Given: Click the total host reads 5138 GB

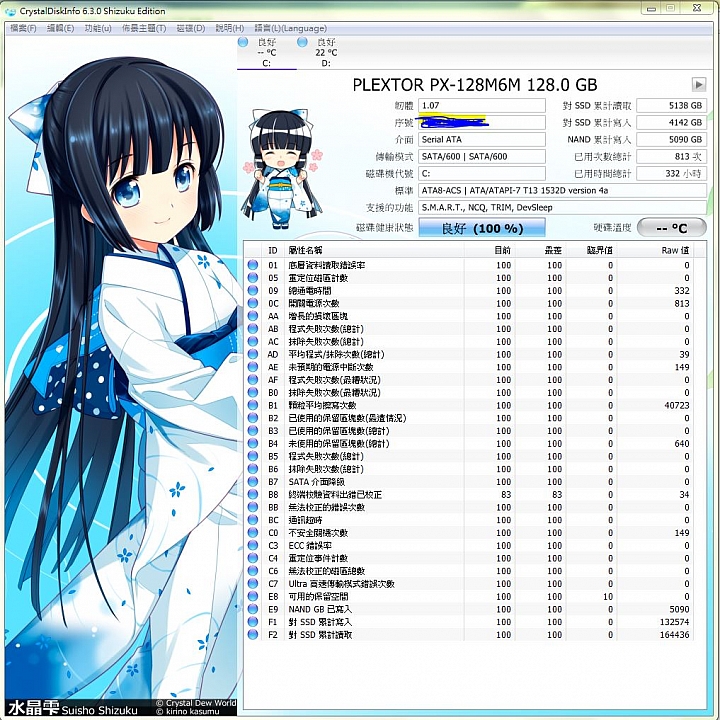Looking at the screenshot, I should pos(671,106).
